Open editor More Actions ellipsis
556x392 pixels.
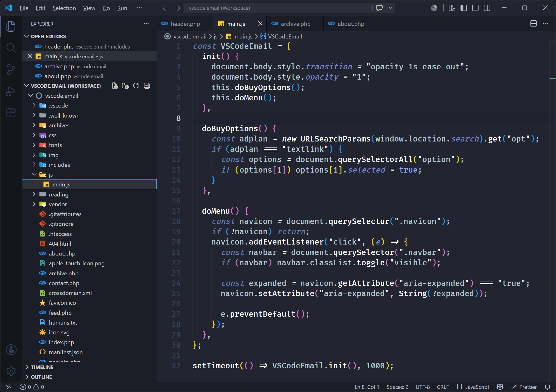pos(545,23)
